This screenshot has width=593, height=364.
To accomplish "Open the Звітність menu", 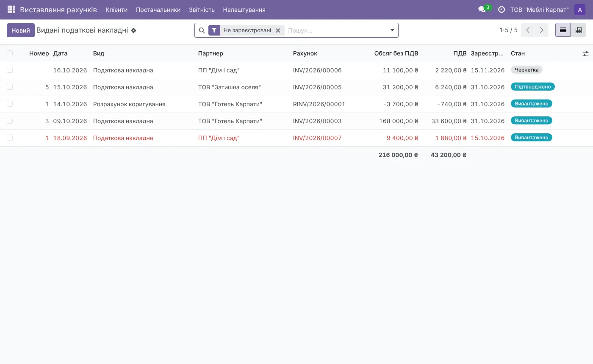I will (x=202, y=10).
